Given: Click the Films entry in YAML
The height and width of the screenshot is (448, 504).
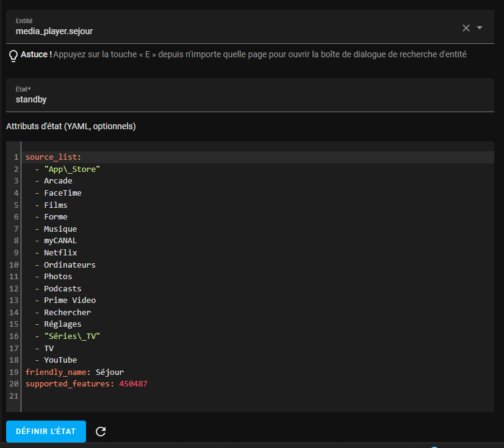Looking at the screenshot, I should click(56, 205).
